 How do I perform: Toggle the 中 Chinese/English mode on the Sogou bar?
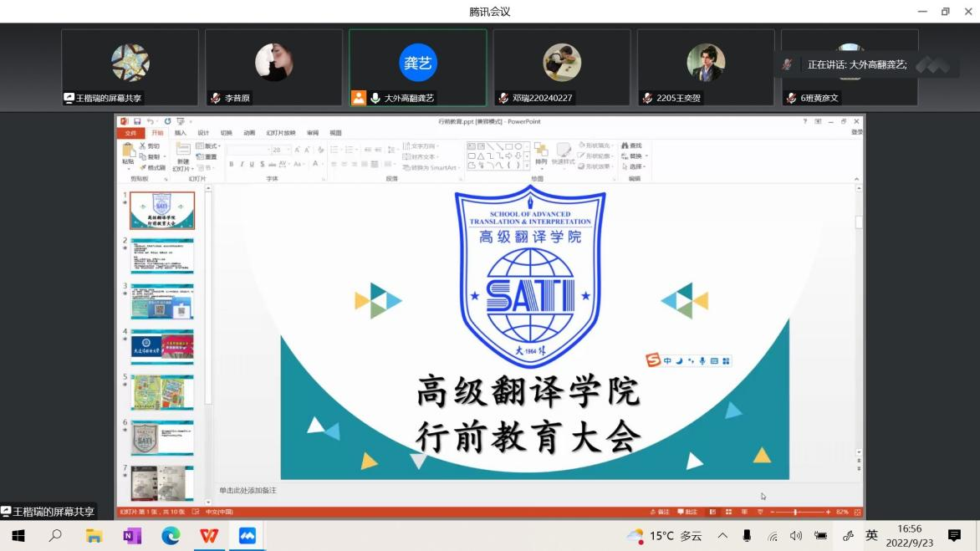(x=667, y=361)
